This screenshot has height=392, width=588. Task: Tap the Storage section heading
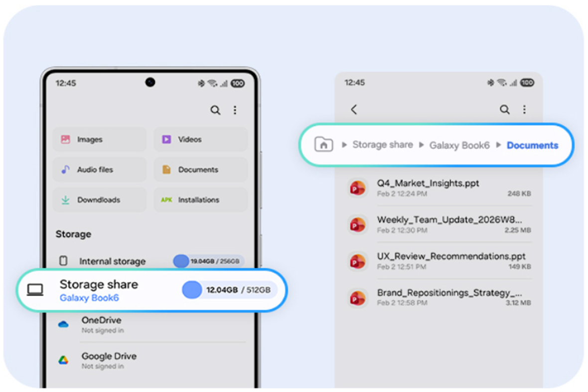(x=74, y=234)
